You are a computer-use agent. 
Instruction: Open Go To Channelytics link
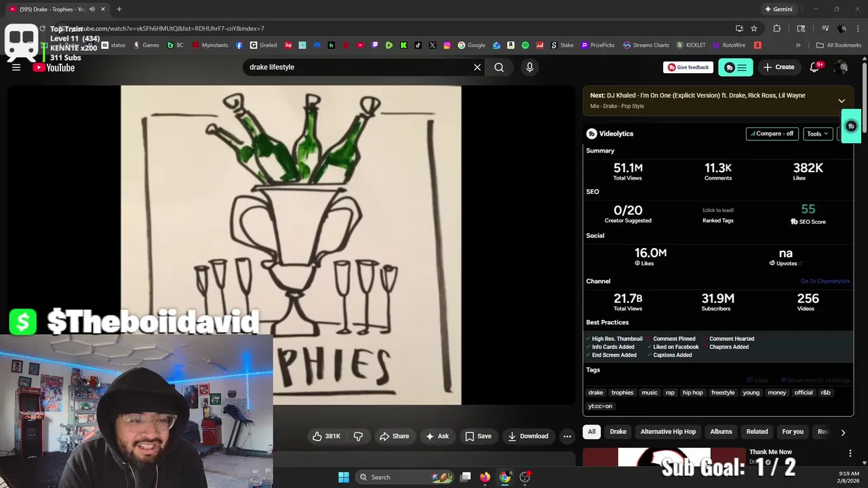coord(825,281)
